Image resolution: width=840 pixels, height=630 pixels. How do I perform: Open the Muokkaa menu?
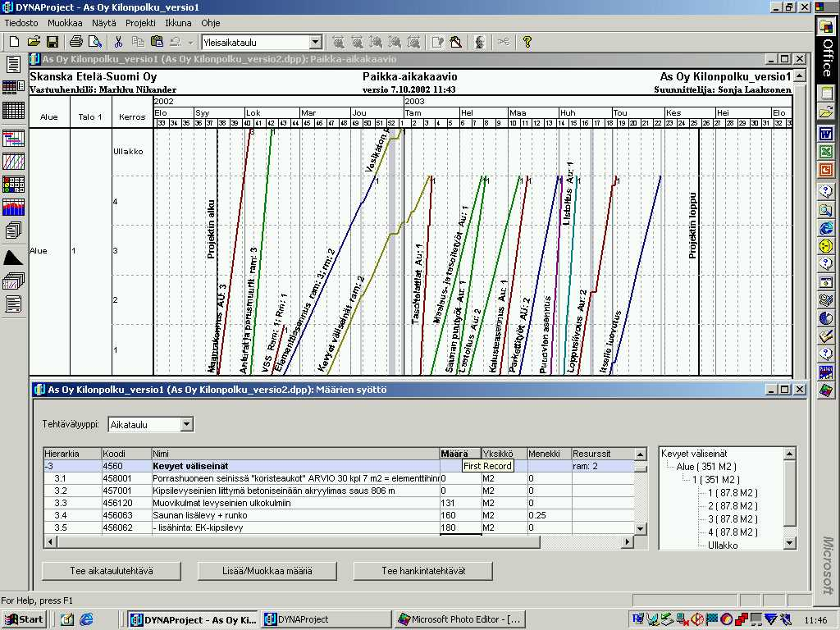[x=65, y=23]
